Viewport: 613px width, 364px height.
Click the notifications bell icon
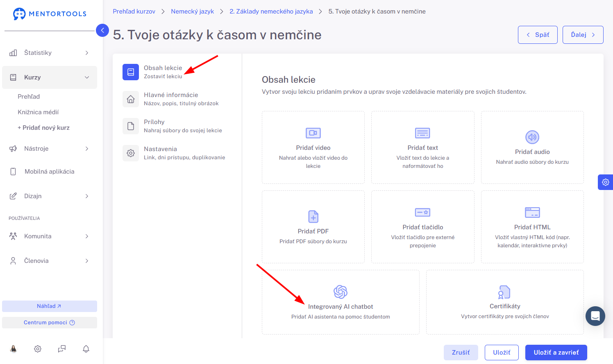[x=86, y=349]
